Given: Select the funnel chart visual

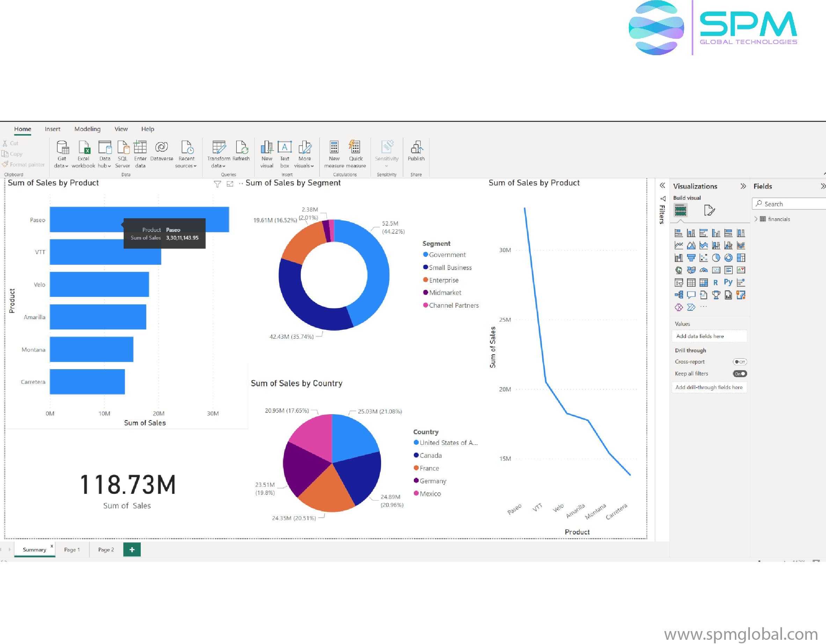Looking at the screenshot, I should pyautogui.click(x=691, y=258).
